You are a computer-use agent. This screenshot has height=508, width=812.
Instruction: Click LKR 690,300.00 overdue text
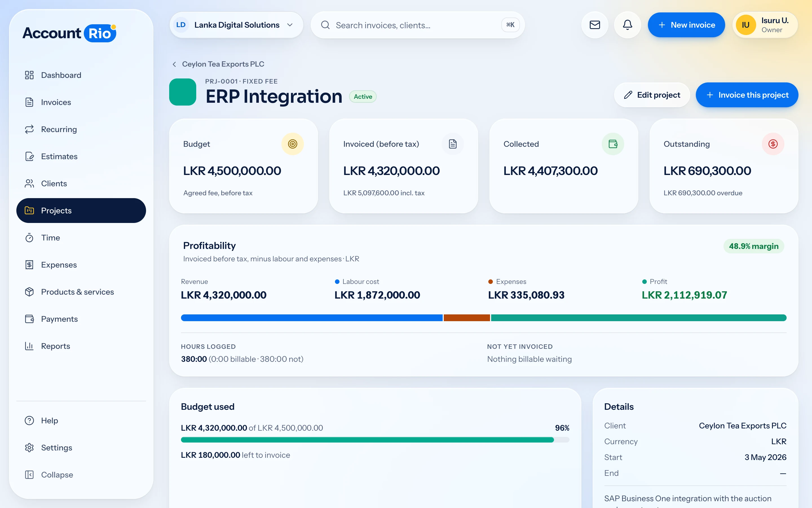point(703,193)
